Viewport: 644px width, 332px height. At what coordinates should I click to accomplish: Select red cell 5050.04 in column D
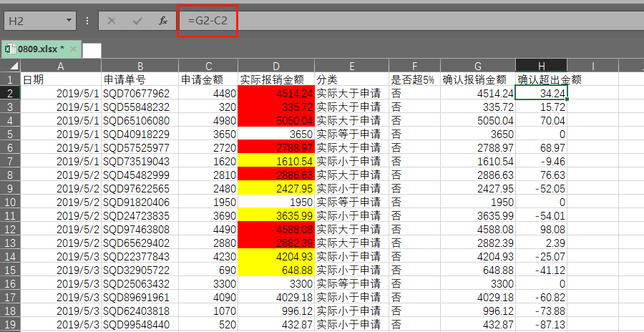276,120
